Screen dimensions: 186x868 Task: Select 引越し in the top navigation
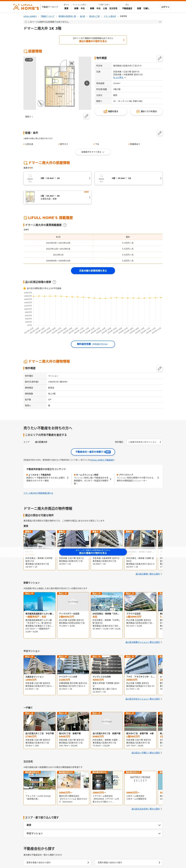(x=146, y=8)
